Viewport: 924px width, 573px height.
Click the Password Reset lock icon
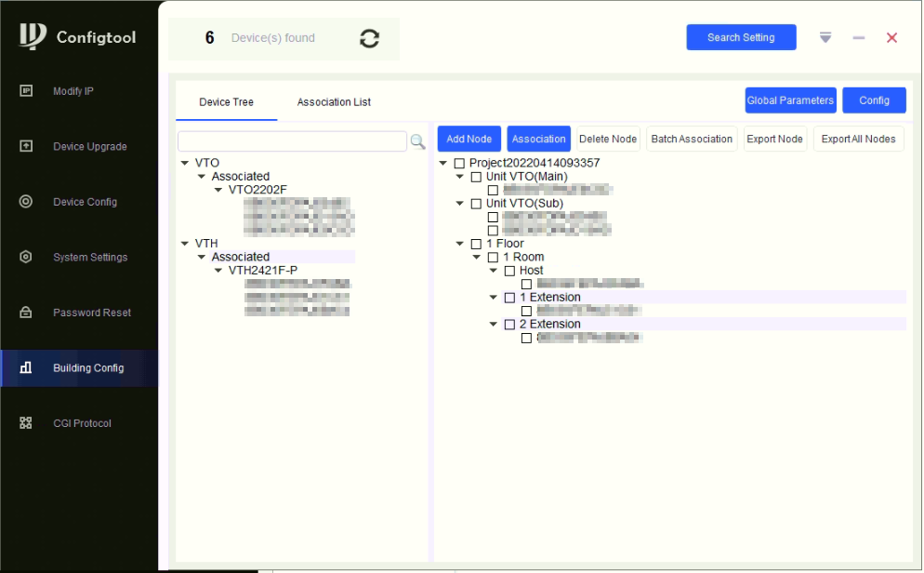coord(26,313)
